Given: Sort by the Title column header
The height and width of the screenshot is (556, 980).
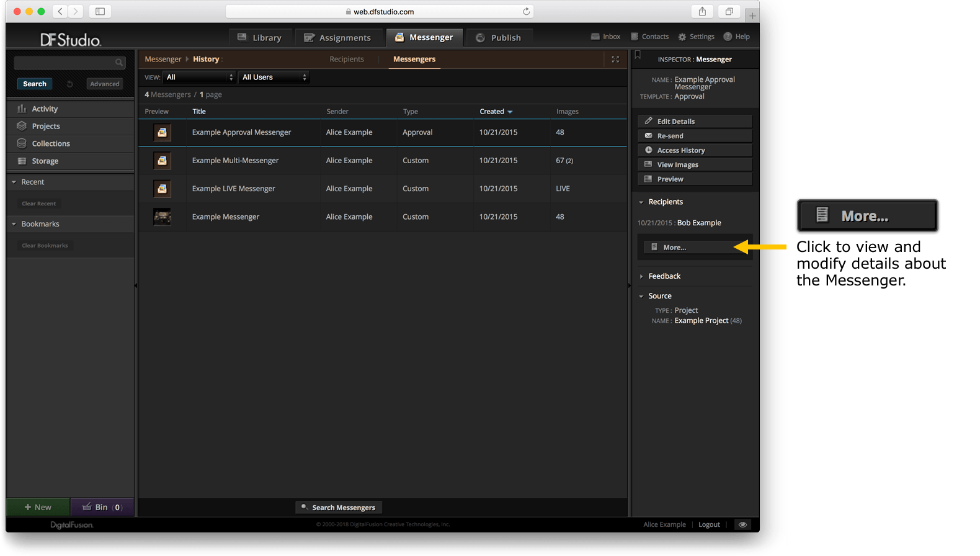Looking at the screenshot, I should click(199, 112).
